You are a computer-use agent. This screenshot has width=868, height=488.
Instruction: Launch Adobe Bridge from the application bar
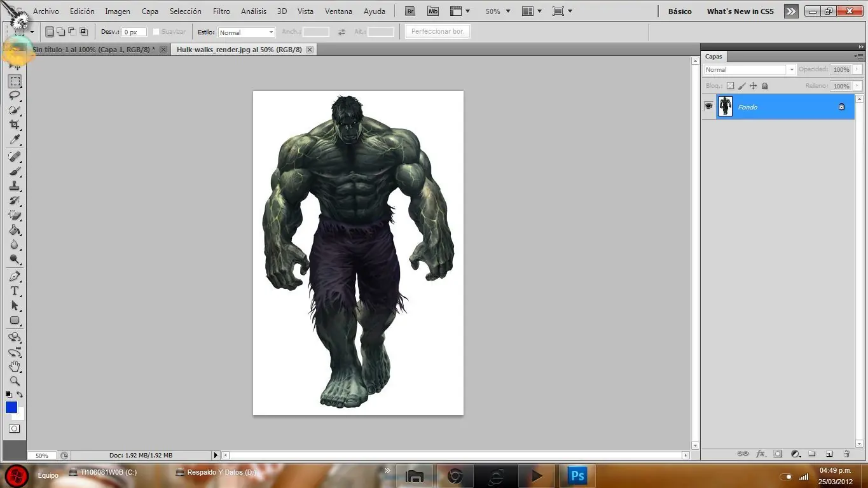[410, 11]
